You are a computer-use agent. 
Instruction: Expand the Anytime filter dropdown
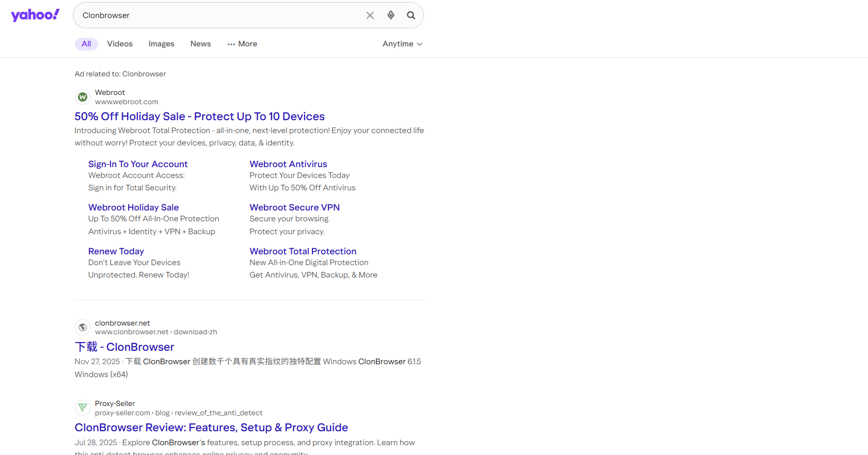tap(402, 44)
